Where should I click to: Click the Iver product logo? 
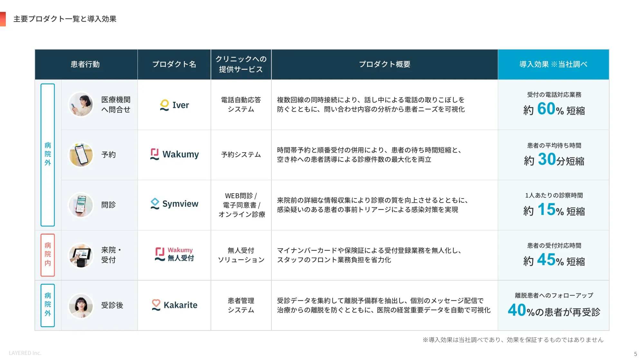point(174,105)
